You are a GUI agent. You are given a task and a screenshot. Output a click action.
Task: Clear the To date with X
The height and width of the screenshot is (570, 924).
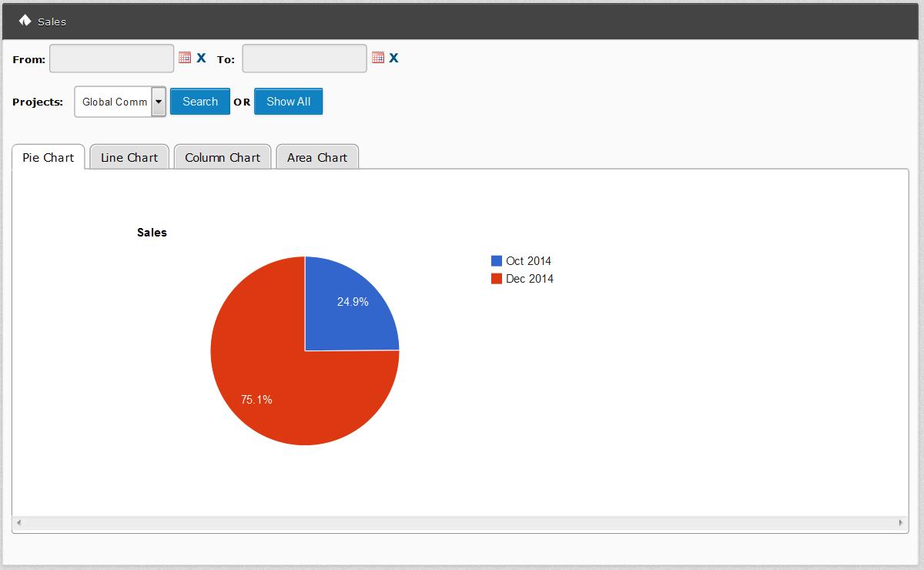[393, 58]
